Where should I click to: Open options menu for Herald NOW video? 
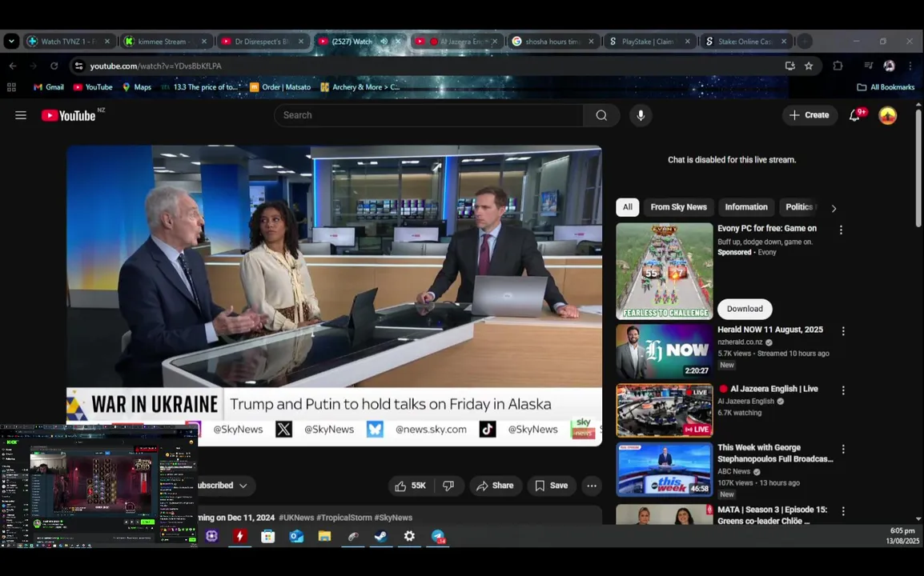(x=843, y=331)
